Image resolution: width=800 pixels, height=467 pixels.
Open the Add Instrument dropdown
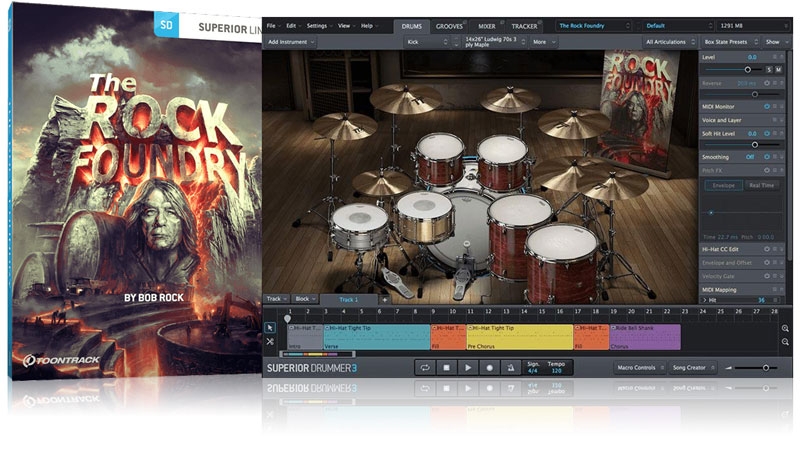pos(291,42)
